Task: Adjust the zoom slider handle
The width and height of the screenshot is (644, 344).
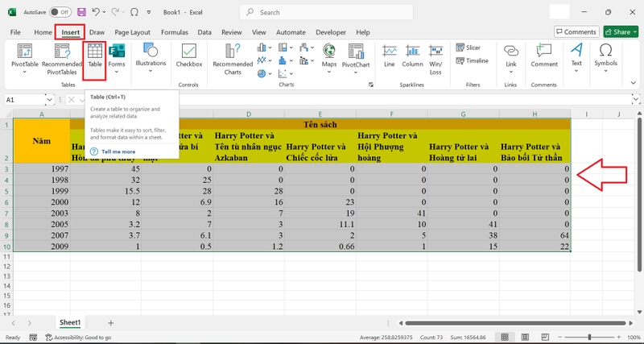Action: [x=589, y=338]
